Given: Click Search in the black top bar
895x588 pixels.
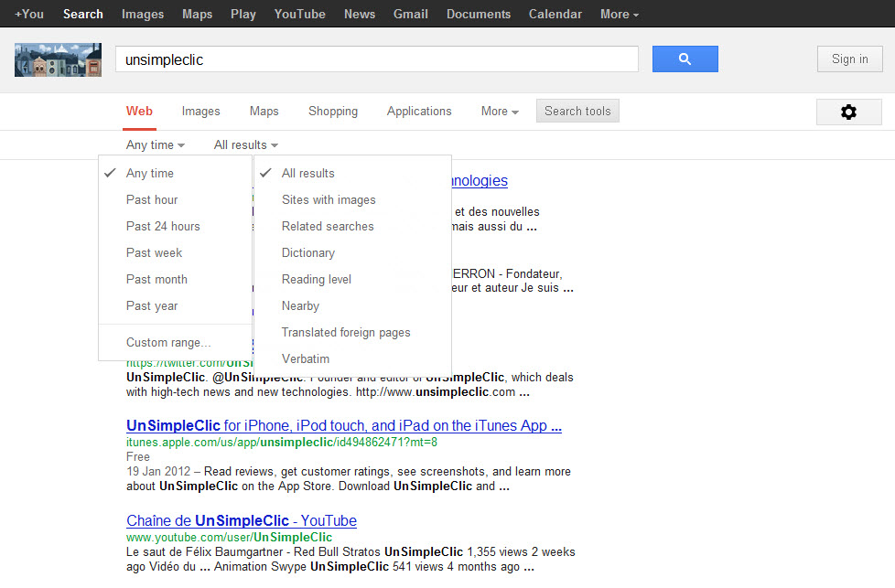Looking at the screenshot, I should click(83, 14).
